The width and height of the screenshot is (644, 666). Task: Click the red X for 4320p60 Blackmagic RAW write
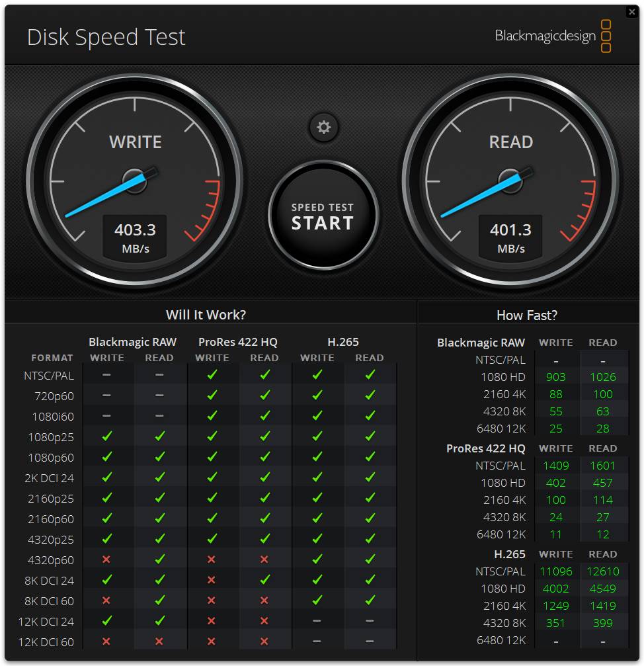click(106, 560)
